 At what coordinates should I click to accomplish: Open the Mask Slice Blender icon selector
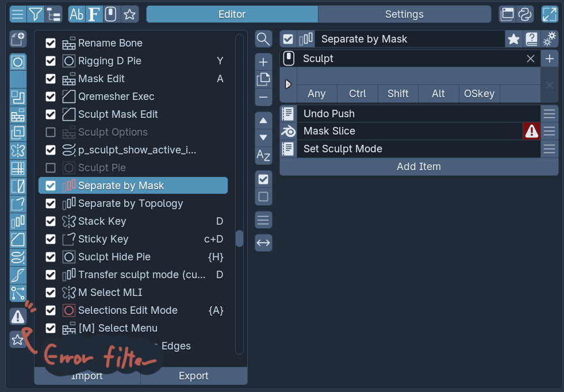(288, 131)
